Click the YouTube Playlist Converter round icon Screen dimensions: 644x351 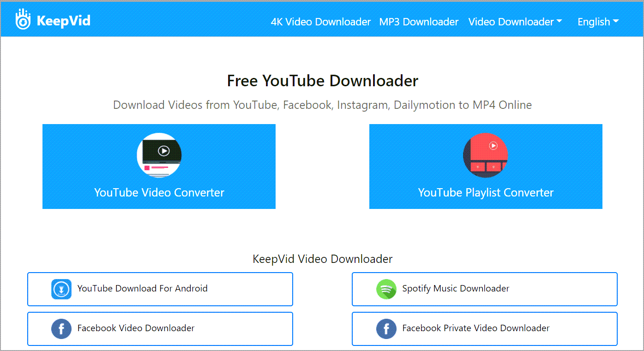[x=485, y=155]
